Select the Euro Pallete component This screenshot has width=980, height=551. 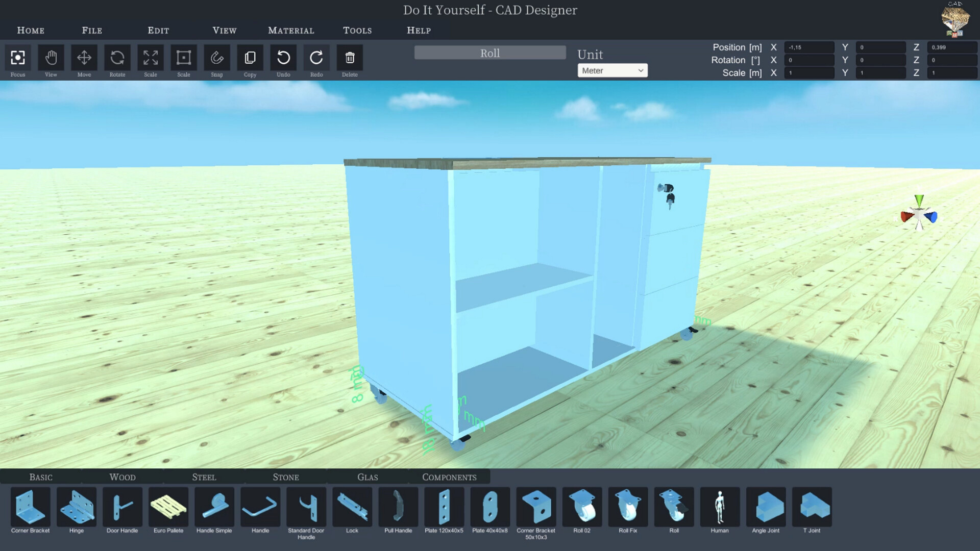click(x=168, y=508)
